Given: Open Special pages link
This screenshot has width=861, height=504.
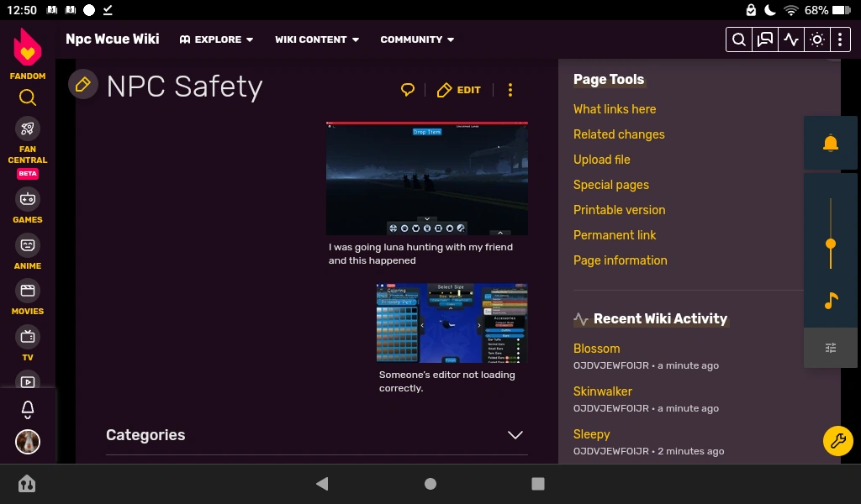Looking at the screenshot, I should 611,185.
